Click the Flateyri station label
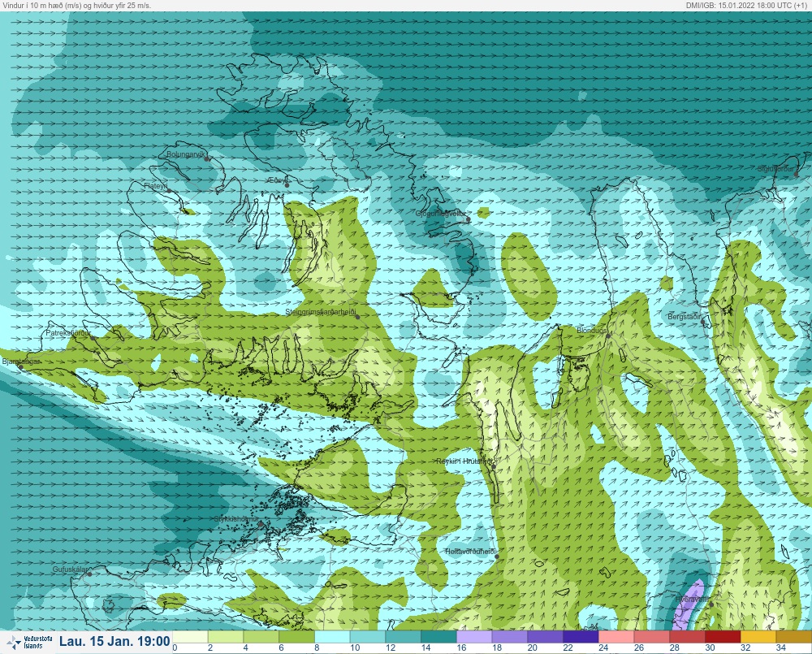Image resolution: width=812 pixels, height=654 pixels. click(x=156, y=186)
